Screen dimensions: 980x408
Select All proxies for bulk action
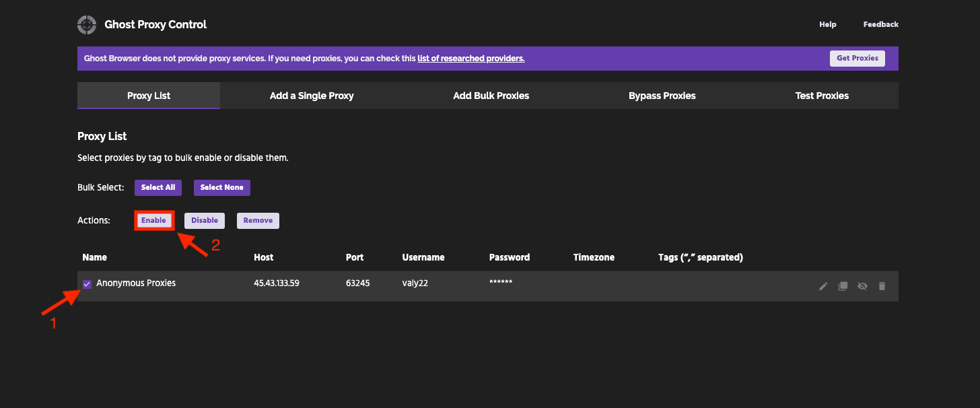(158, 187)
